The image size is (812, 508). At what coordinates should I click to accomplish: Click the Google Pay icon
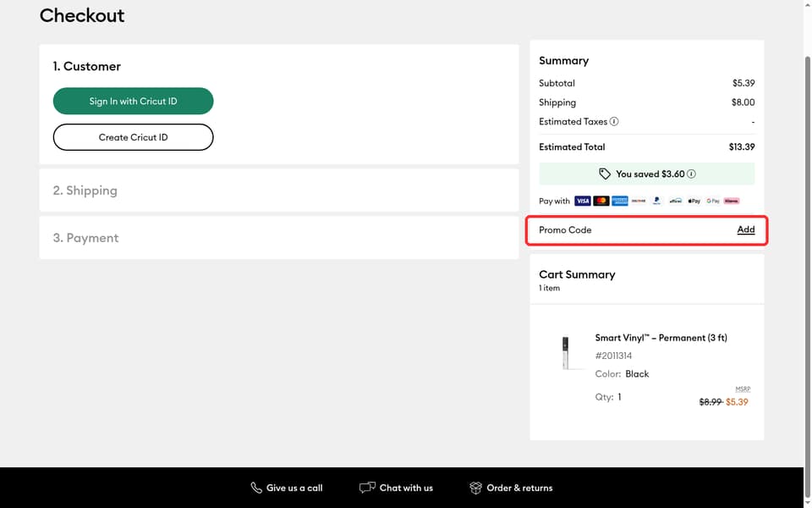pos(712,201)
